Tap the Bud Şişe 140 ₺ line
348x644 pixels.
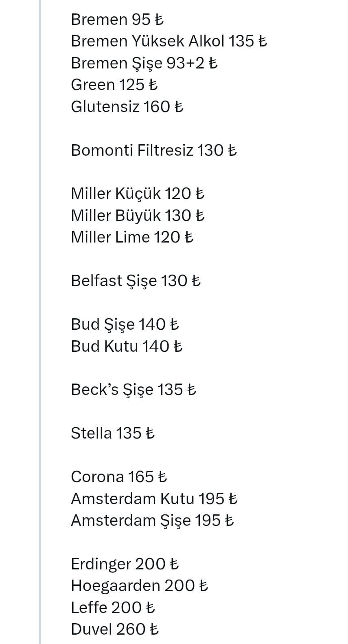(x=125, y=324)
